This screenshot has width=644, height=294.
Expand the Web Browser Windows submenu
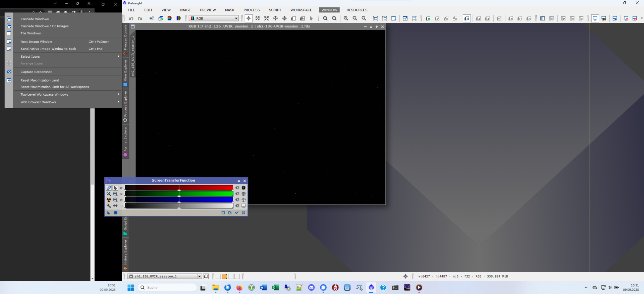pyautogui.click(x=67, y=102)
